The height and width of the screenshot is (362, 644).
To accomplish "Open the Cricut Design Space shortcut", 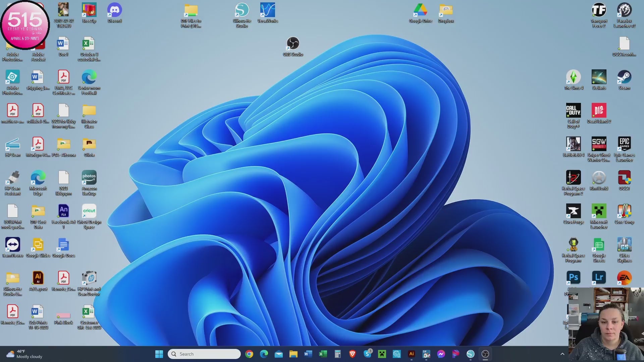I will (x=89, y=212).
